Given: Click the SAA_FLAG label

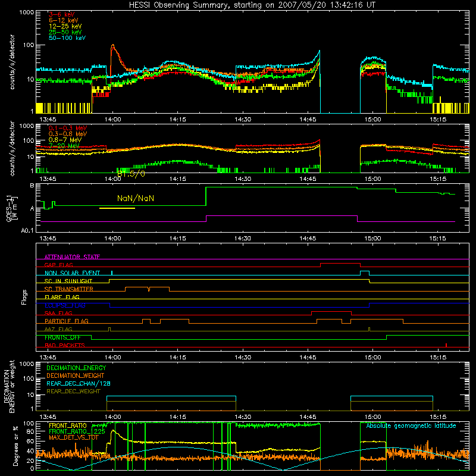Looking at the screenshot, I should (58, 313).
